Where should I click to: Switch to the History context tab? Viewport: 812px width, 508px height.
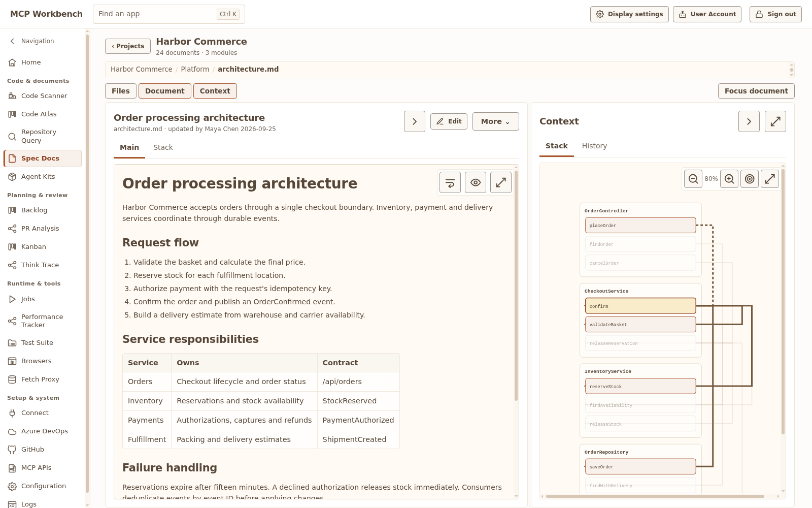pyautogui.click(x=594, y=146)
